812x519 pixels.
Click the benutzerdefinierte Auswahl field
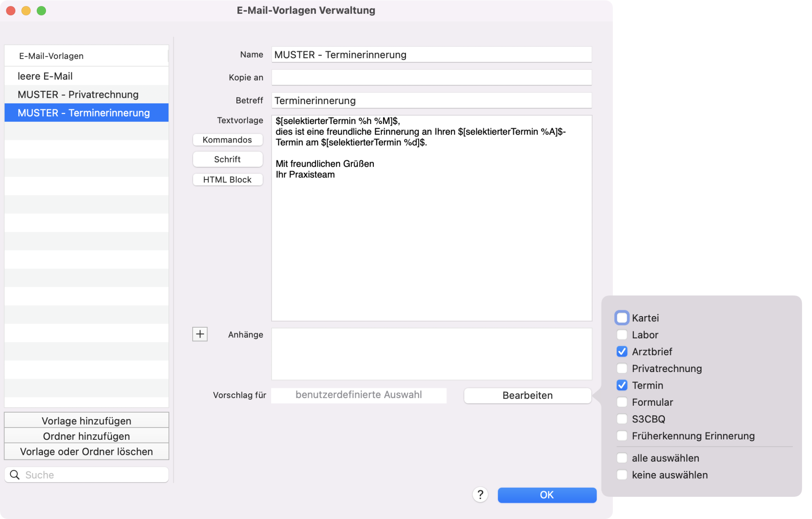click(x=359, y=395)
